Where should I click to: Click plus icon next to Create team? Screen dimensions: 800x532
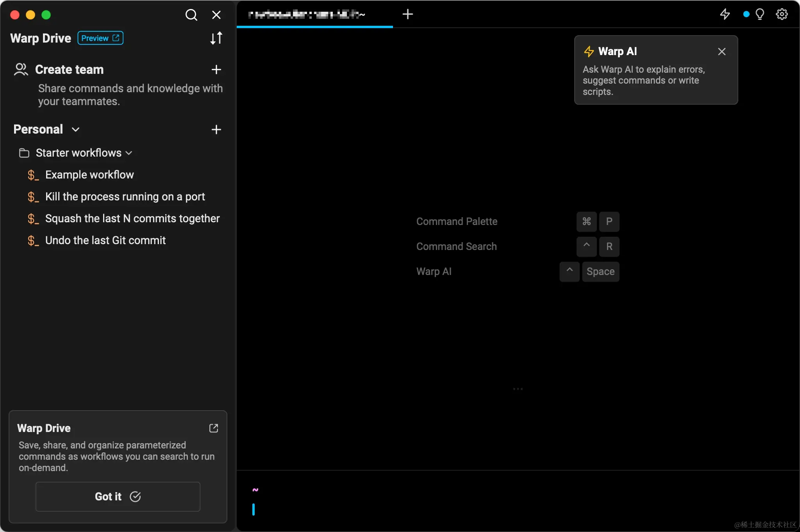[216, 70]
